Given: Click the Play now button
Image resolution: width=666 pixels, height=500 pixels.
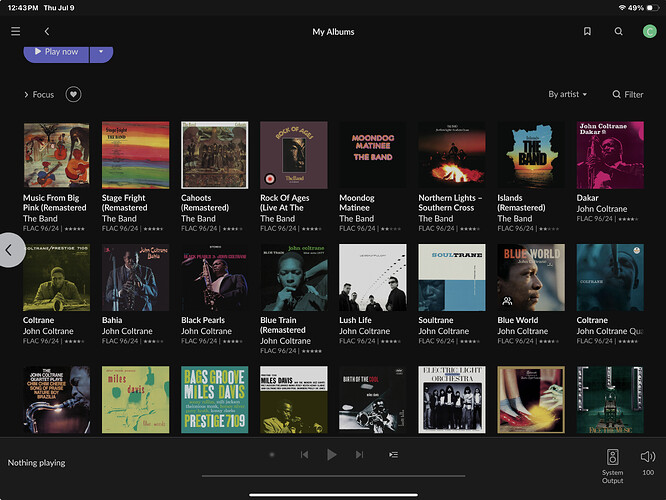Looking at the screenshot, I should (56, 53).
